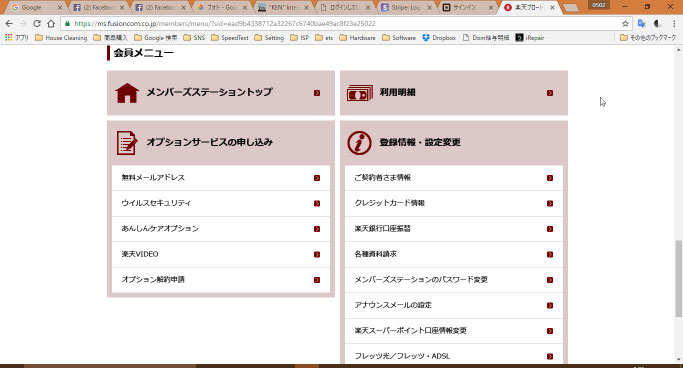Expand the Hardware bookmark folder

(x=357, y=38)
